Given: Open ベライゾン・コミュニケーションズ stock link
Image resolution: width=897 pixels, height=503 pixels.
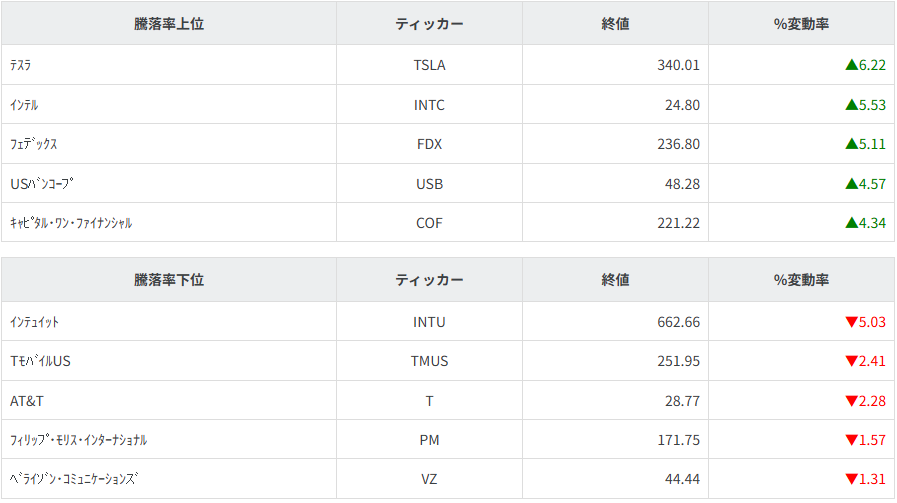Looking at the screenshot, I should point(73,480).
